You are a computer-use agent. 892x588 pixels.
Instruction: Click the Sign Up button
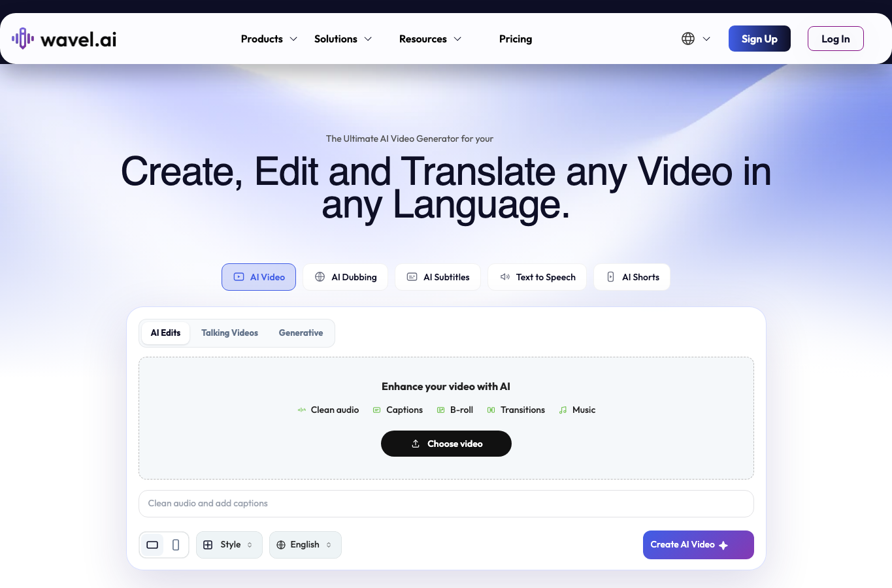coord(759,39)
